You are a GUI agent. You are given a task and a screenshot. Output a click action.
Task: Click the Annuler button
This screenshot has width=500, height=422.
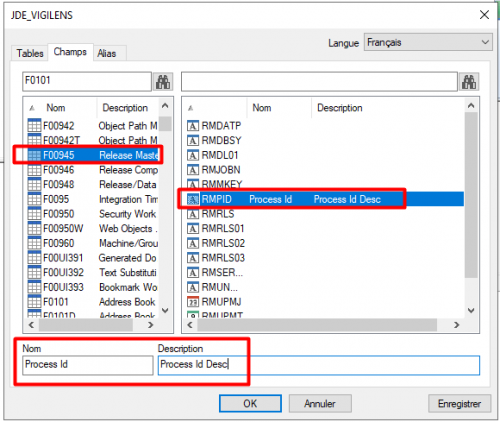[320, 404]
